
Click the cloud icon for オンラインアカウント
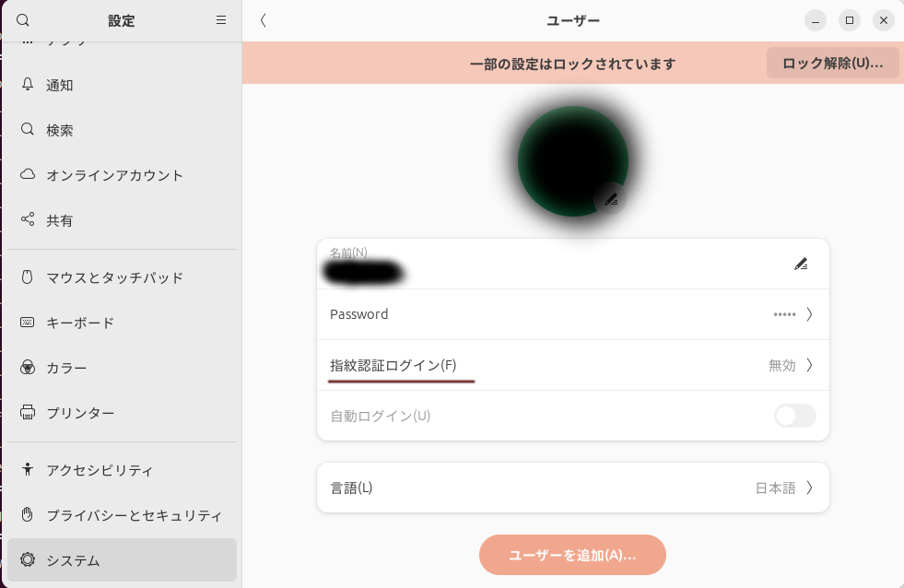[28, 175]
